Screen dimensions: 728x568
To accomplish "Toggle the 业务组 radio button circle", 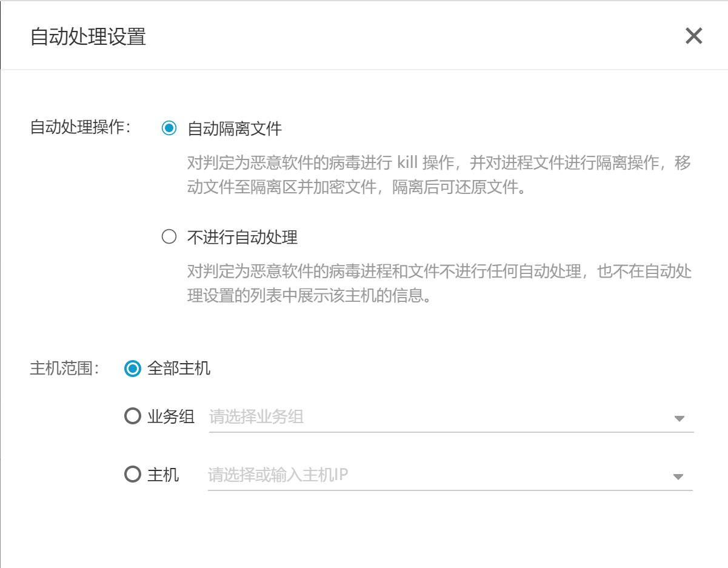I will 132,417.
